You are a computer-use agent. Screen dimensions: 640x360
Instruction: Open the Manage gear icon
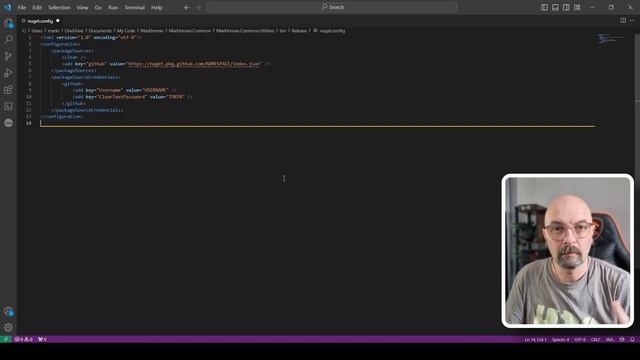pyautogui.click(x=8, y=327)
